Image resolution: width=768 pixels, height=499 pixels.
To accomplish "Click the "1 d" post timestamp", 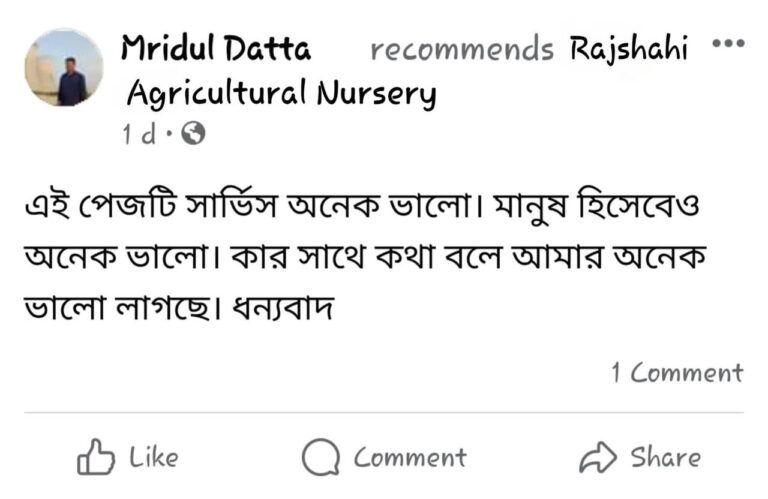I will [139, 134].
